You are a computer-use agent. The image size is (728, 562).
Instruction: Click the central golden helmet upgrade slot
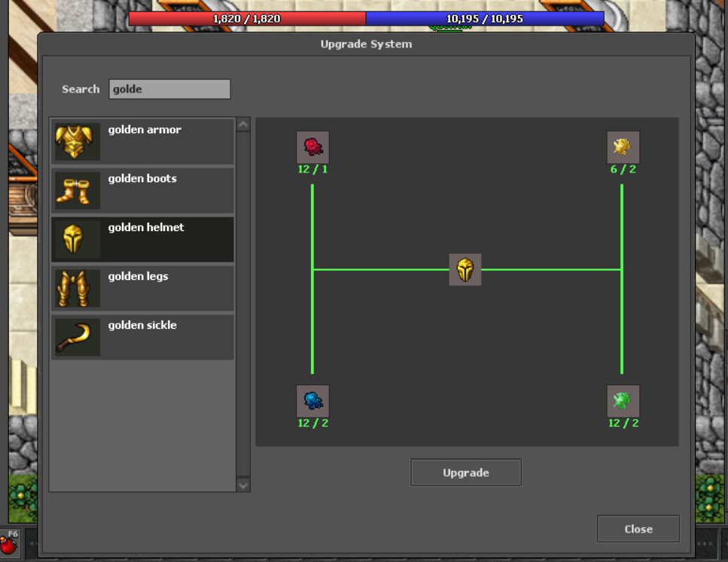[x=465, y=269]
